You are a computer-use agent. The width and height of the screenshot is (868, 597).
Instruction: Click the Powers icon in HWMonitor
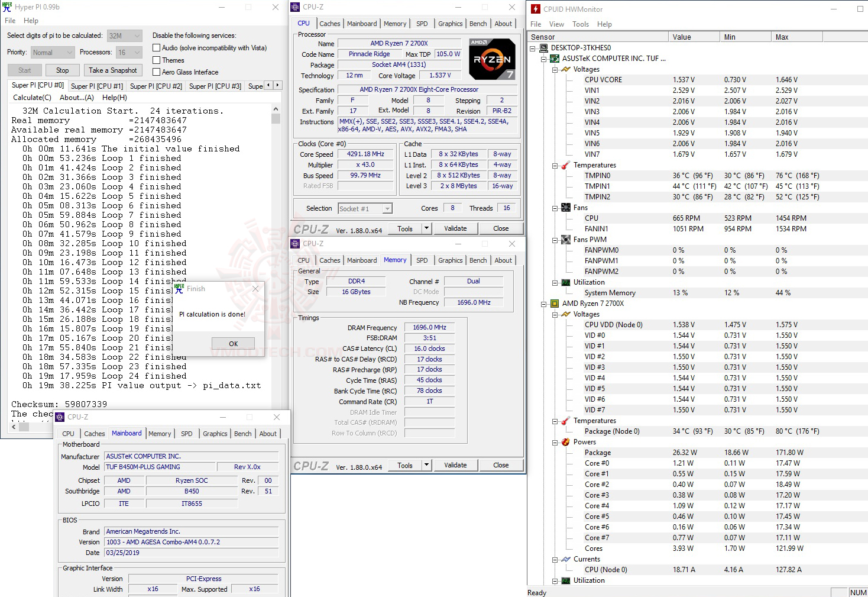566,442
